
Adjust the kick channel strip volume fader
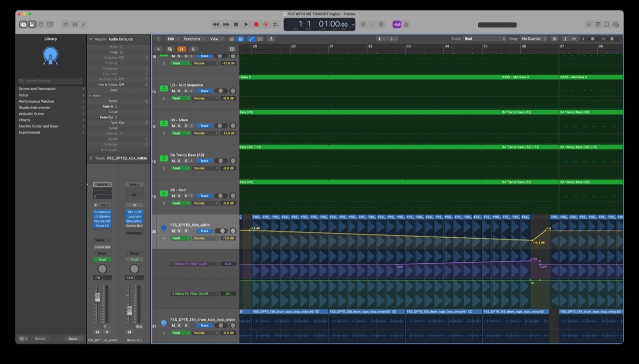coord(97,298)
